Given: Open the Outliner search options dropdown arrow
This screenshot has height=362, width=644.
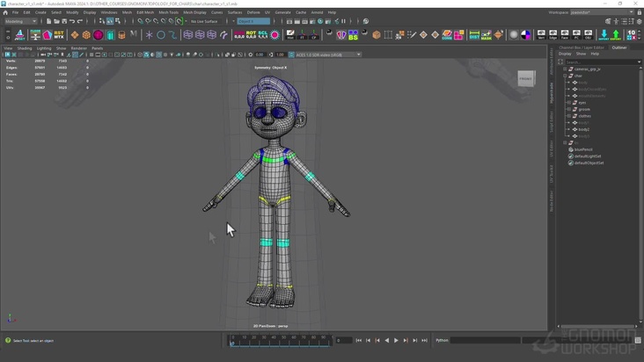Looking at the screenshot, I should [x=639, y=62].
